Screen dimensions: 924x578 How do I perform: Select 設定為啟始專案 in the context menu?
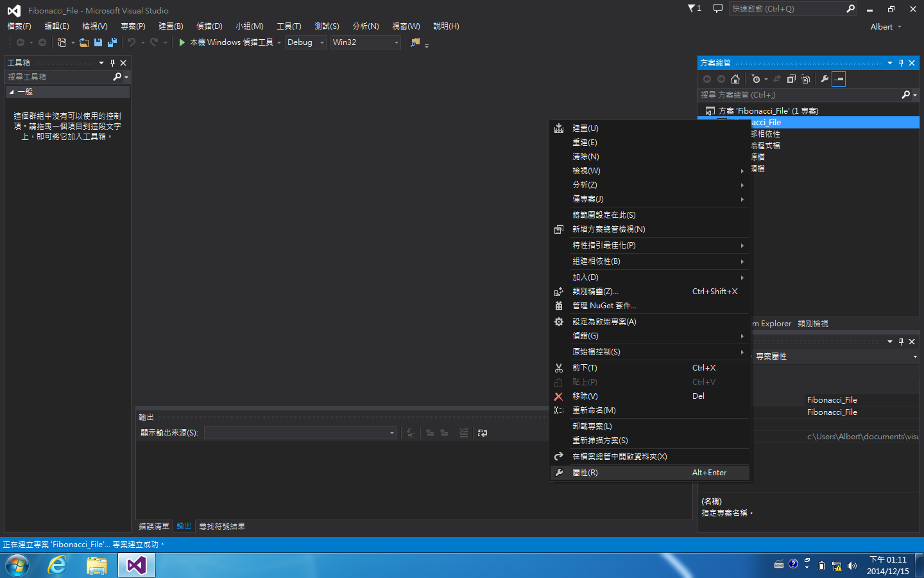coord(603,321)
